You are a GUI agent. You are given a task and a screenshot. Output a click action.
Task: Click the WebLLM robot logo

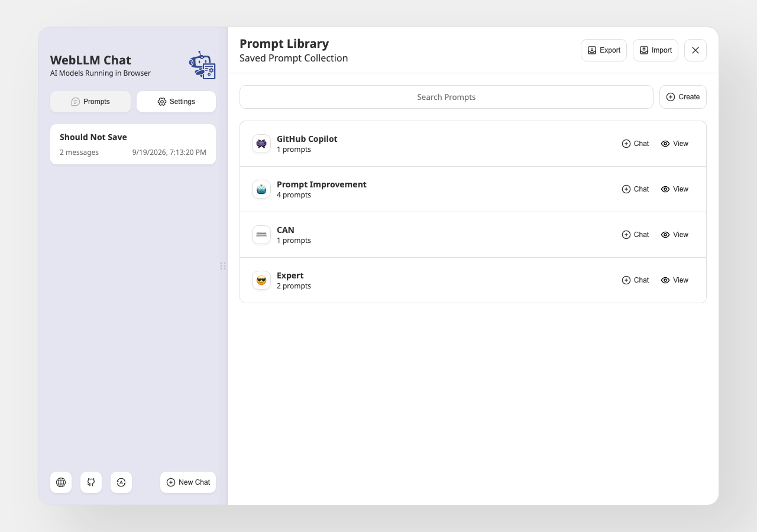pos(202,65)
